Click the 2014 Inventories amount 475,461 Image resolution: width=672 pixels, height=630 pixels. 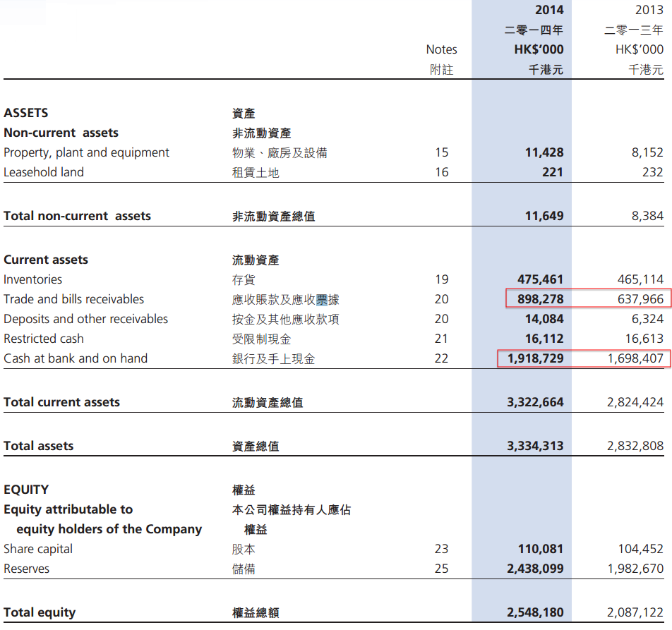click(540, 279)
